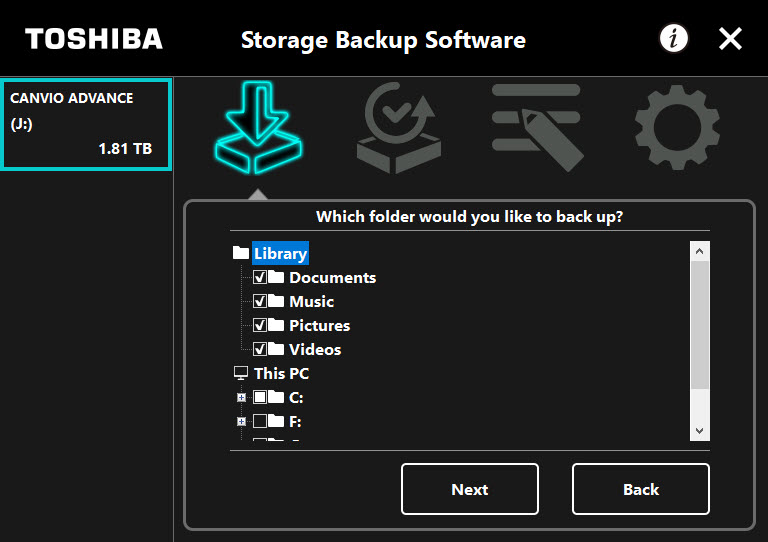Check the C: drive checkbox

[260, 397]
